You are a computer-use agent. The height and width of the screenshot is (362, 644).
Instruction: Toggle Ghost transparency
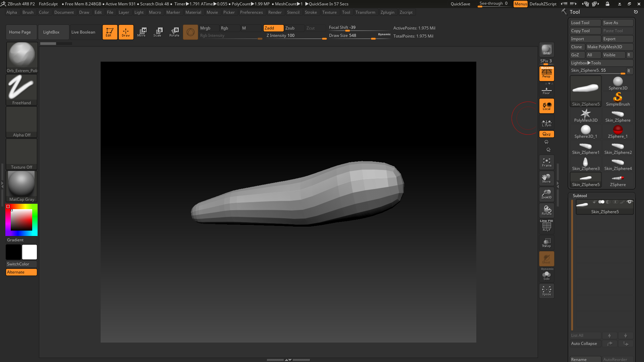[546, 259]
